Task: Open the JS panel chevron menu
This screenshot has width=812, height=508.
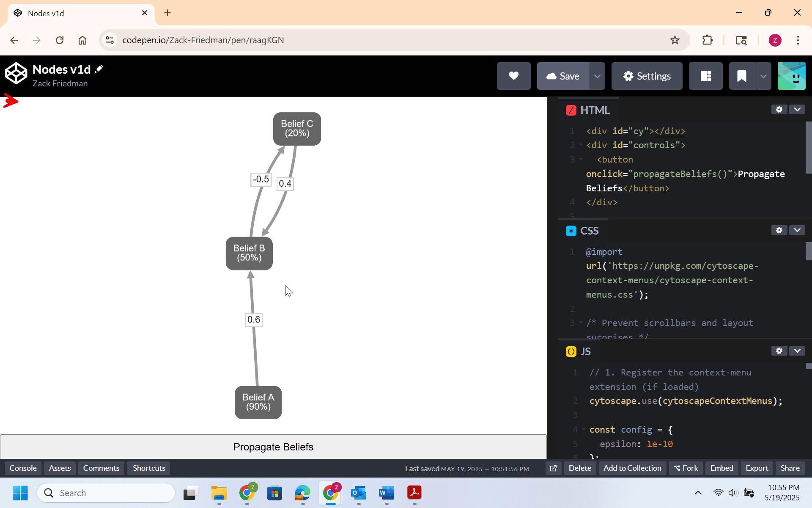Action: tap(797, 351)
